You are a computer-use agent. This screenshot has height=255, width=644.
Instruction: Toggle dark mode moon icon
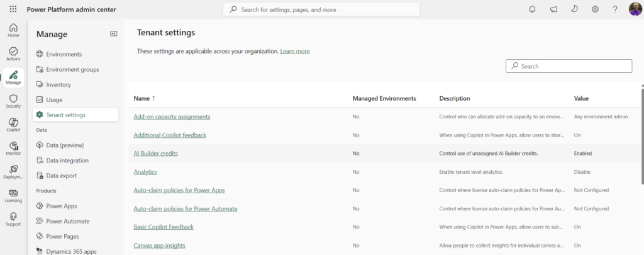(574, 9)
